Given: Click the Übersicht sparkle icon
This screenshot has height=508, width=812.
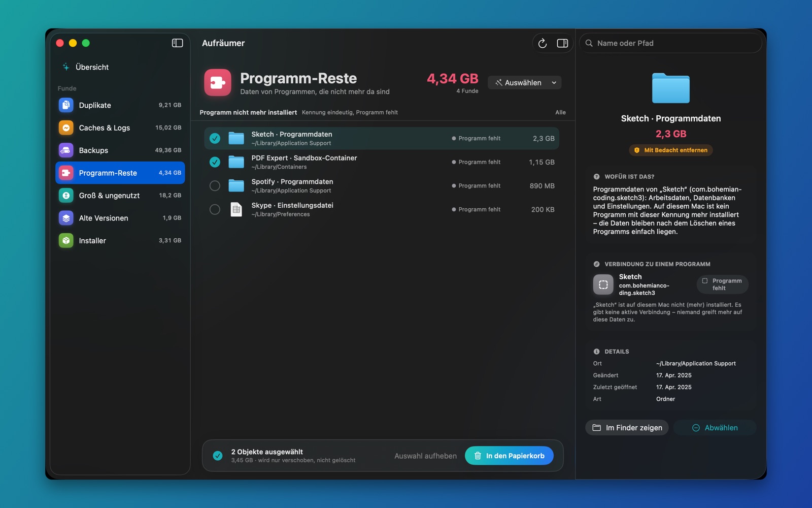Looking at the screenshot, I should [66, 67].
